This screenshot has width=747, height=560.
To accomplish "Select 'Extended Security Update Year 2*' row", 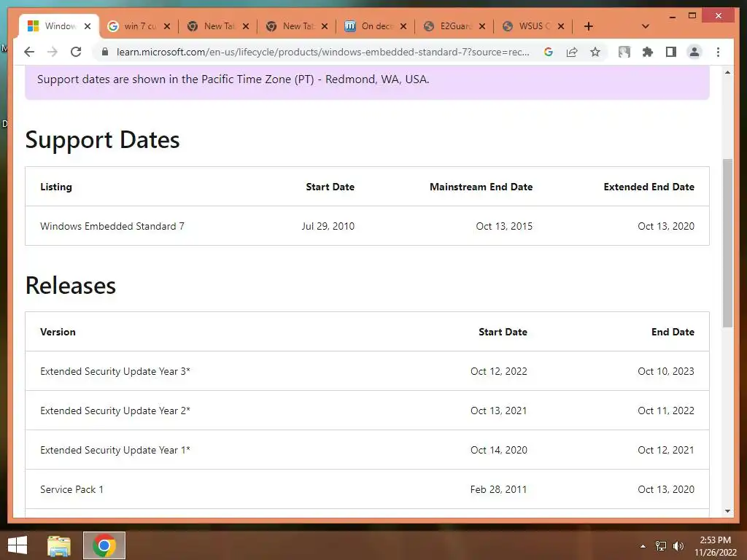I will pos(368,411).
